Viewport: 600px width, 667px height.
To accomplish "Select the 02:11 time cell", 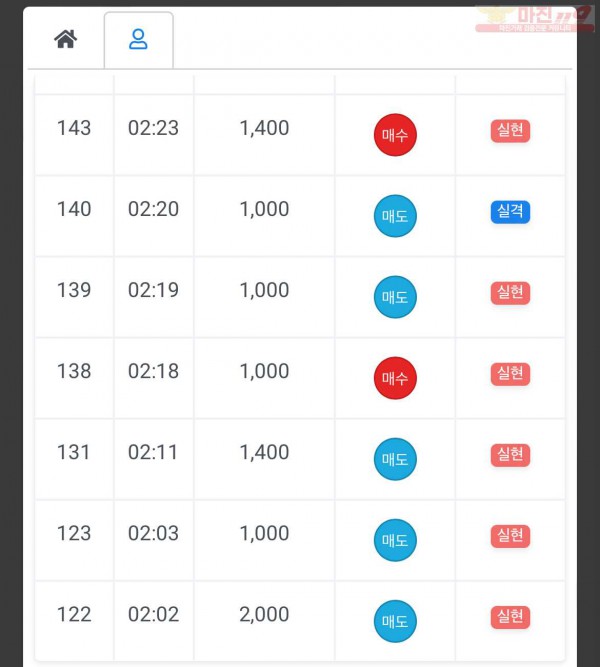I will pyautogui.click(x=153, y=459).
